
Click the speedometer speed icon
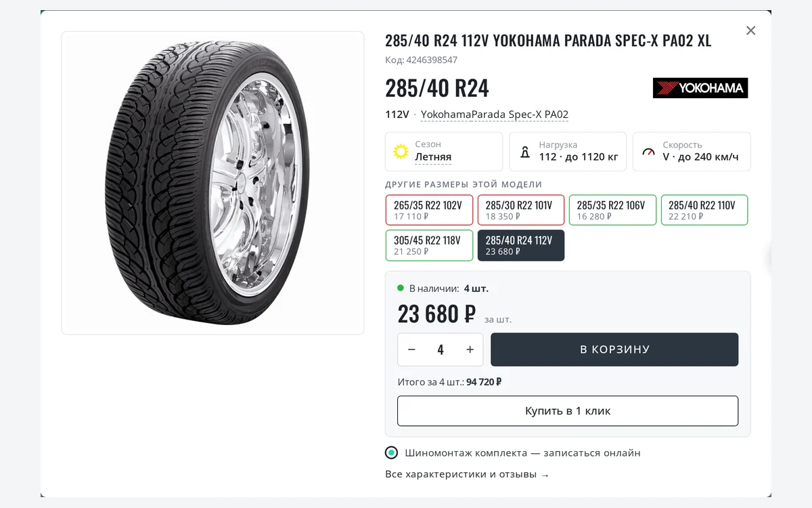click(x=649, y=152)
